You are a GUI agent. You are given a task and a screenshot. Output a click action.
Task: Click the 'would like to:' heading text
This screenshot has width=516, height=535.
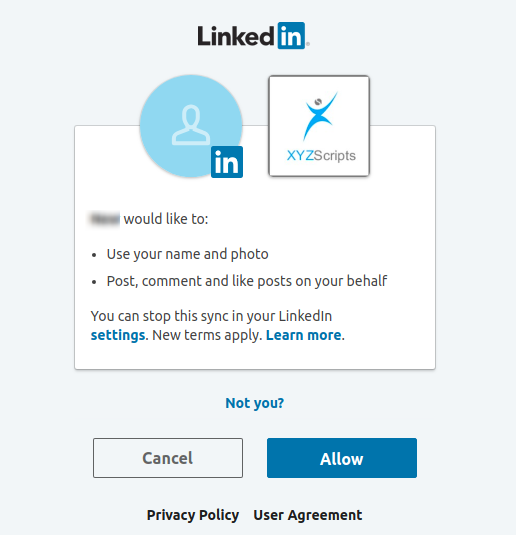coord(166,219)
